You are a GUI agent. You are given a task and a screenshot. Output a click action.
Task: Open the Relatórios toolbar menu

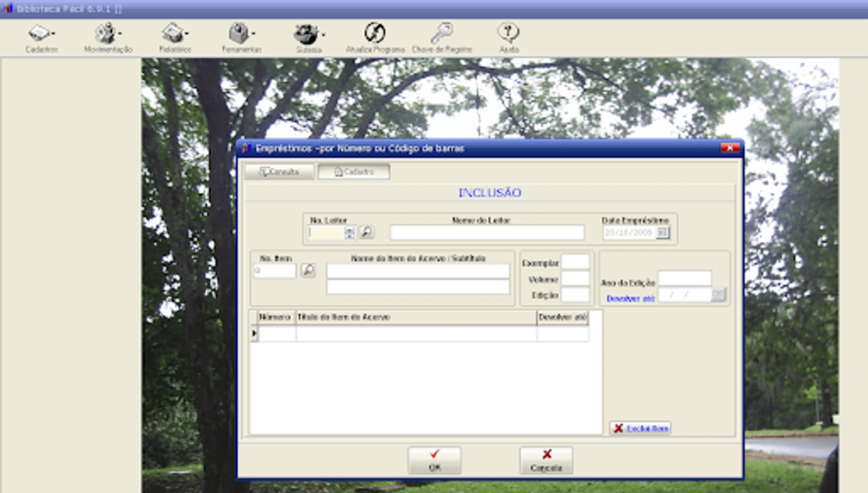(174, 38)
